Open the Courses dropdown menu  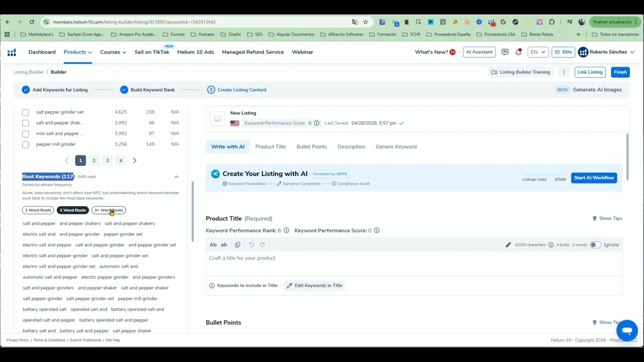[113, 52]
